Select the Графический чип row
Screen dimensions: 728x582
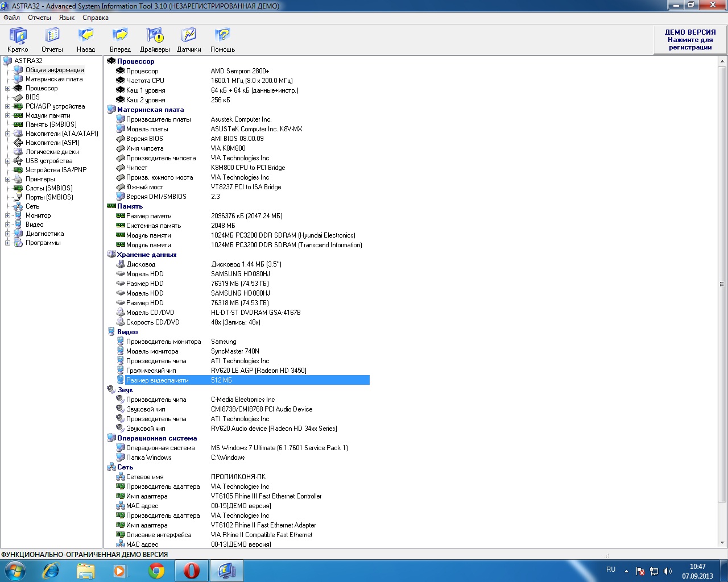pyautogui.click(x=151, y=371)
